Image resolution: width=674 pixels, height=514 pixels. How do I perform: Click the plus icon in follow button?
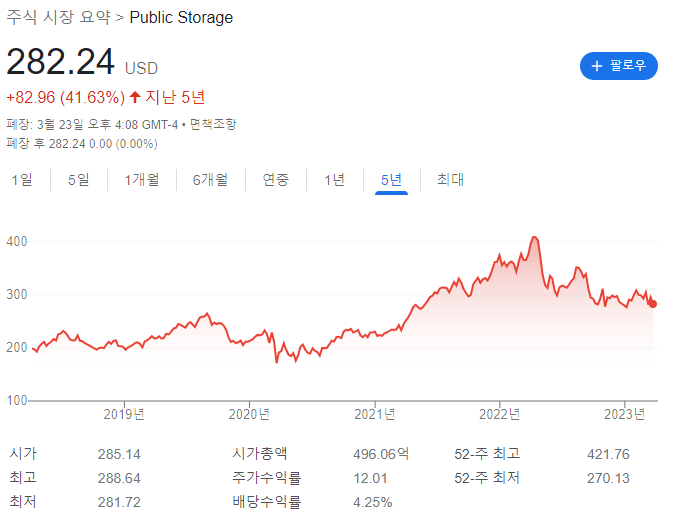tap(597, 66)
